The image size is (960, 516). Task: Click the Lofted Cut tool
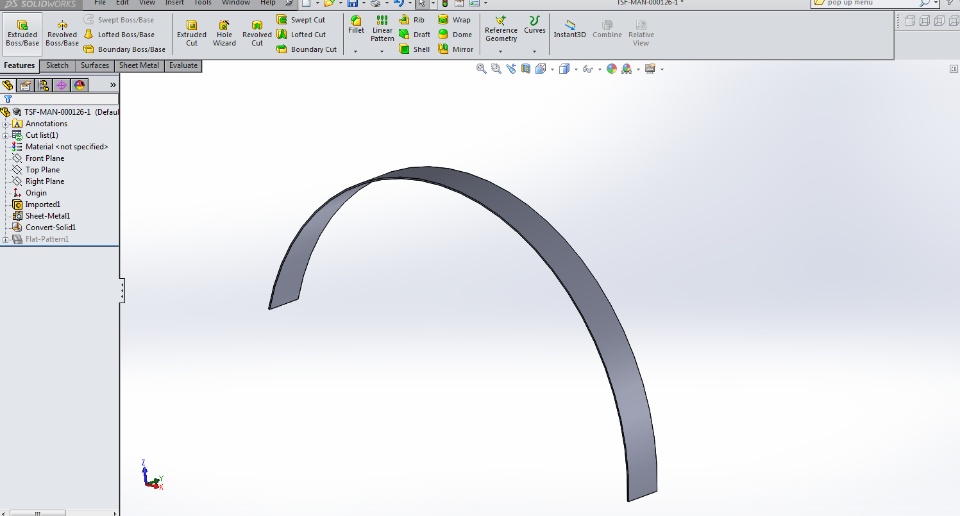[x=301, y=34]
